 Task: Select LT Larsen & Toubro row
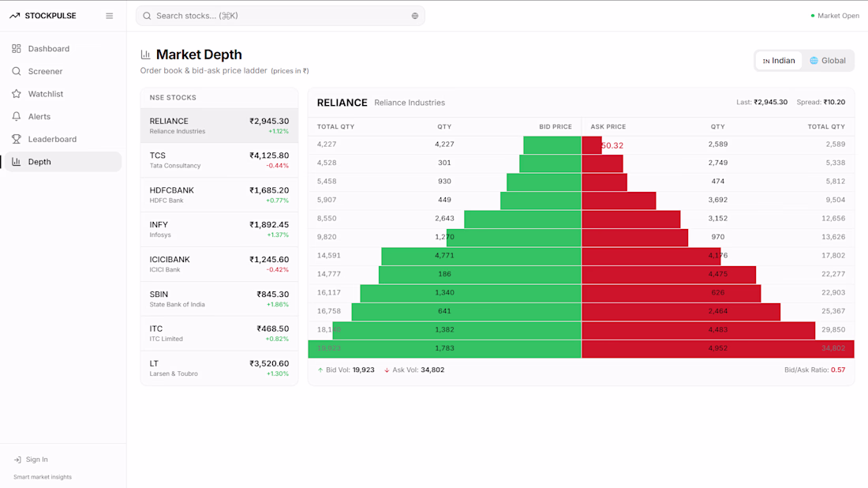[x=219, y=368]
